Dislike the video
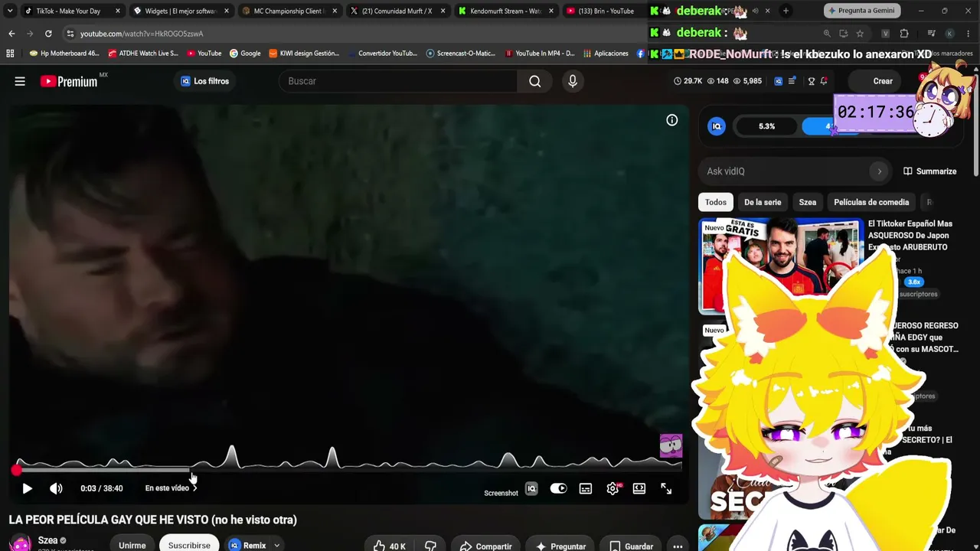The height and width of the screenshot is (551, 980). 430,546
